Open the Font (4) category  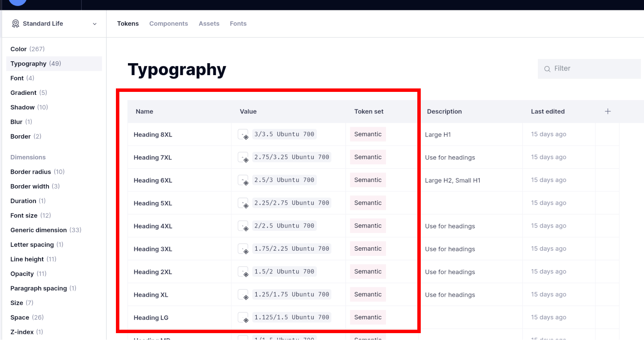(54, 78)
